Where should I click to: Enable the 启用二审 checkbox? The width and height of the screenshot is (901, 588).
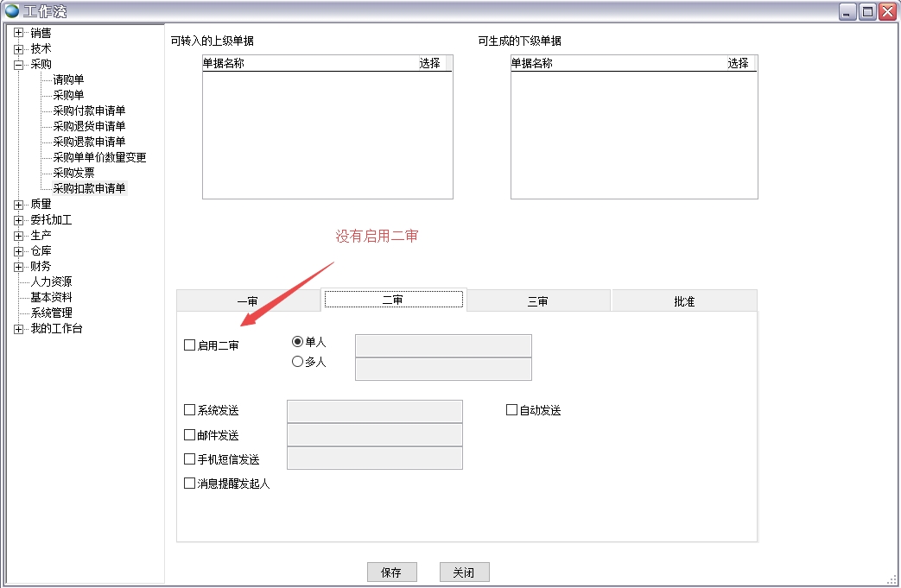[190, 345]
